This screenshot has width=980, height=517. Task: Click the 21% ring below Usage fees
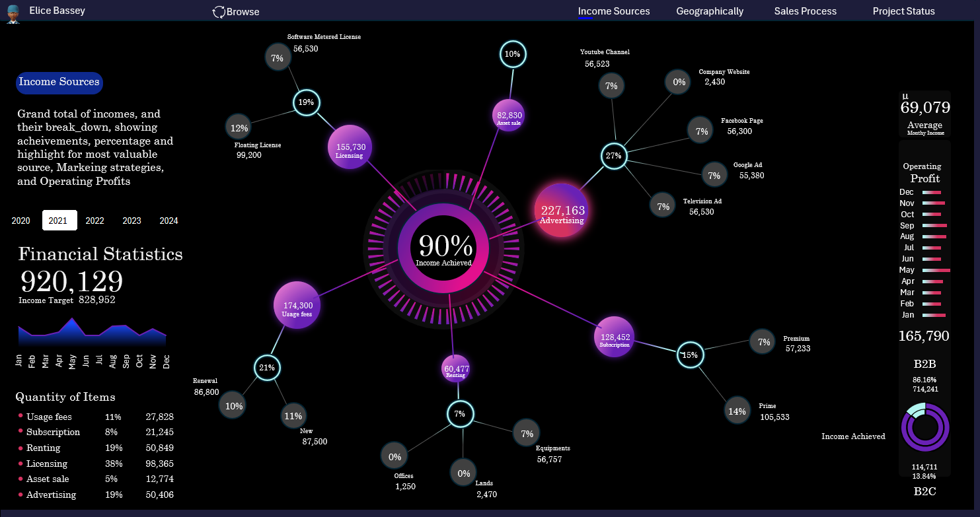268,368
